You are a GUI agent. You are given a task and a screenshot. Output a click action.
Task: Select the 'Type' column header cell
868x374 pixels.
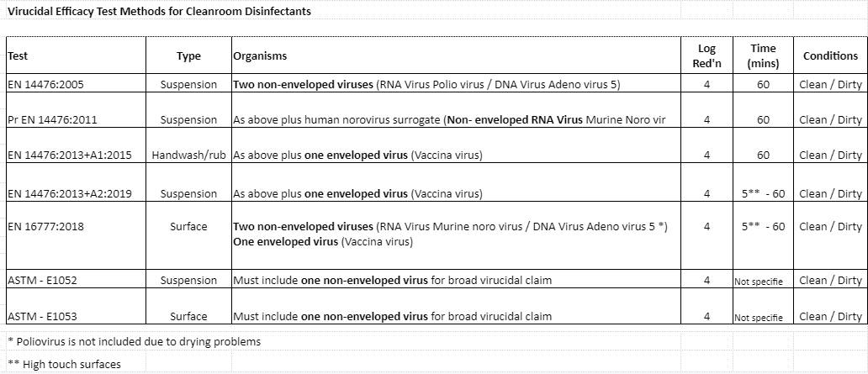[x=189, y=56]
